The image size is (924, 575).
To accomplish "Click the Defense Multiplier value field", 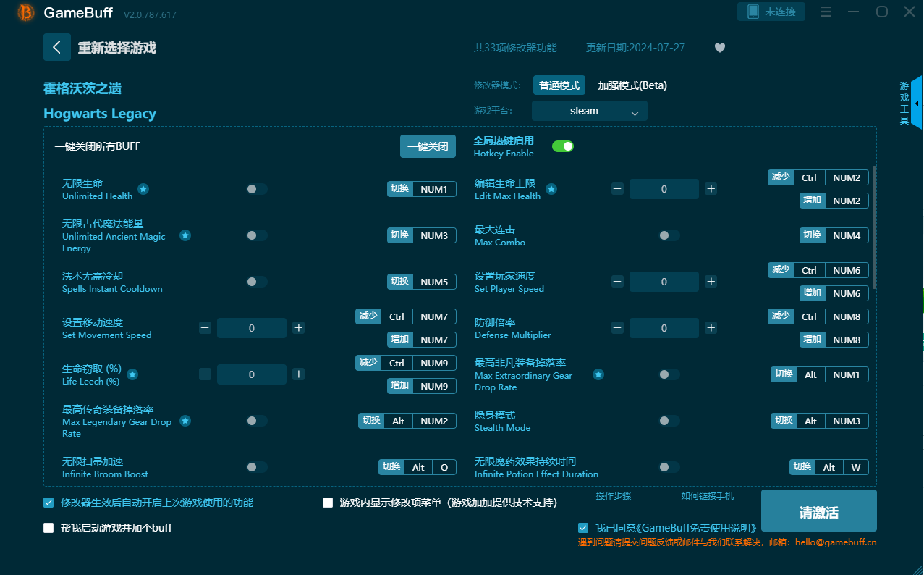I will click(664, 328).
